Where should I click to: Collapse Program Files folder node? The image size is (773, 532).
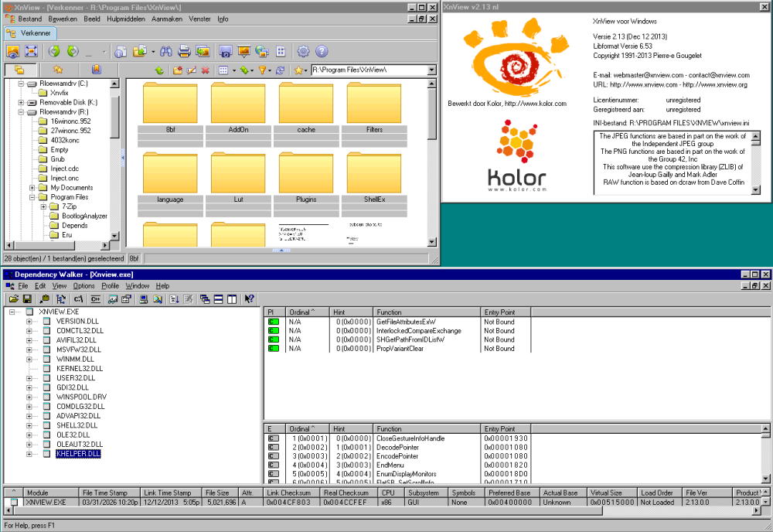[32, 197]
